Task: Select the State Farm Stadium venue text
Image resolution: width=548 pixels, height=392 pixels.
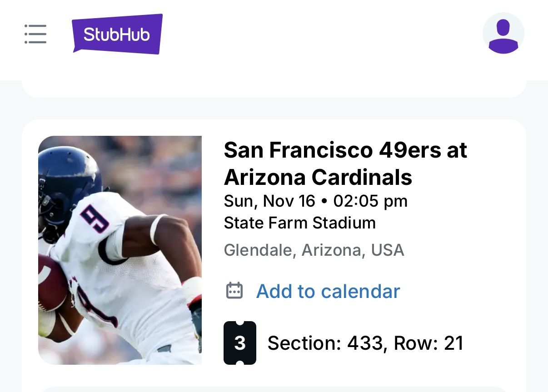Action: coord(299,223)
